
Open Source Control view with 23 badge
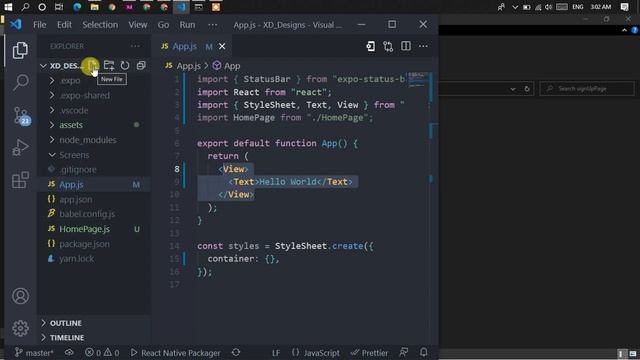20,116
